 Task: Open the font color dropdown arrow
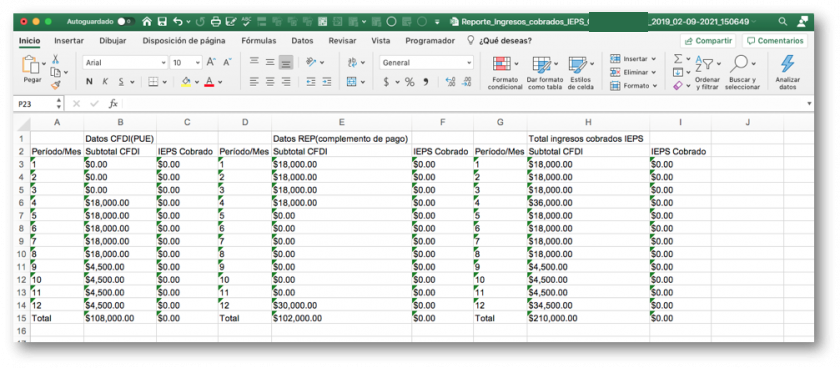tap(220, 82)
